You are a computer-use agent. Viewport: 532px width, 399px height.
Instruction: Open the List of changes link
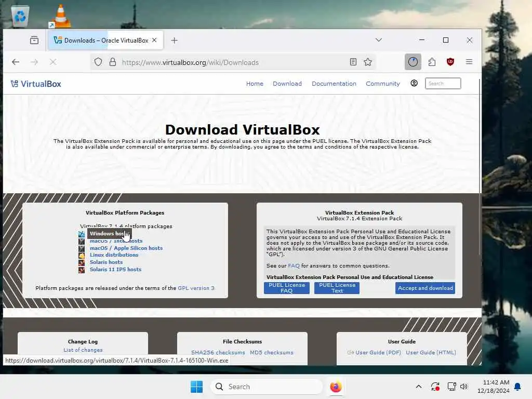point(83,350)
